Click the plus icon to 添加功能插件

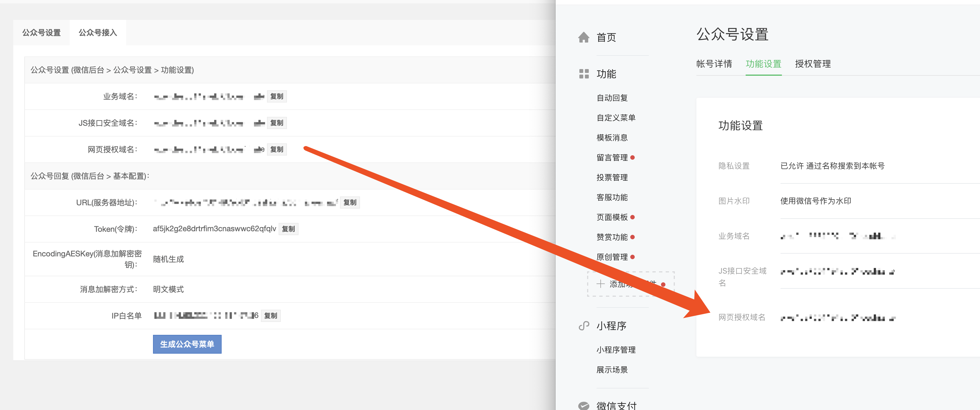tap(601, 284)
